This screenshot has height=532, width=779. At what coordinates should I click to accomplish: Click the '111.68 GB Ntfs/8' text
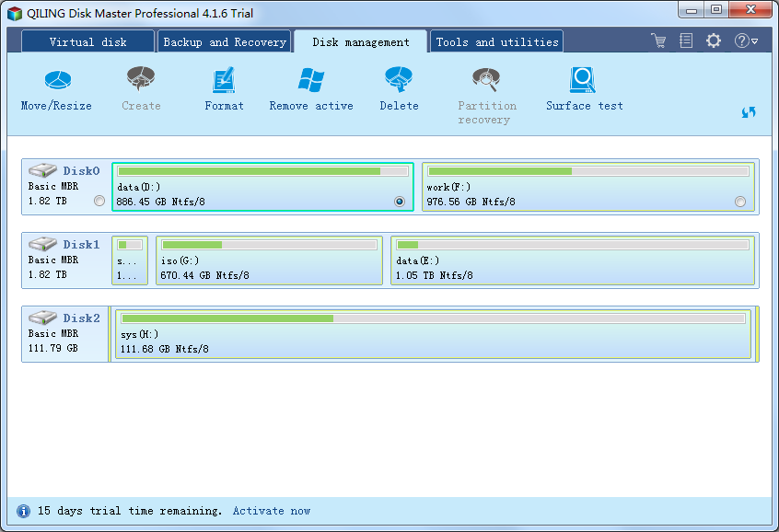[x=165, y=349]
